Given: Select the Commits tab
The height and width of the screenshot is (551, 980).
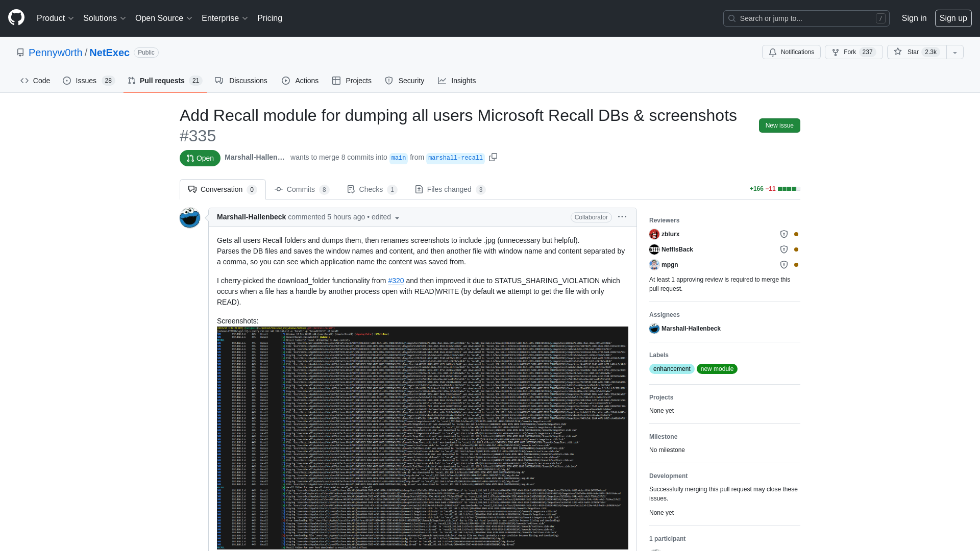Looking at the screenshot, I should pos(302,189).
